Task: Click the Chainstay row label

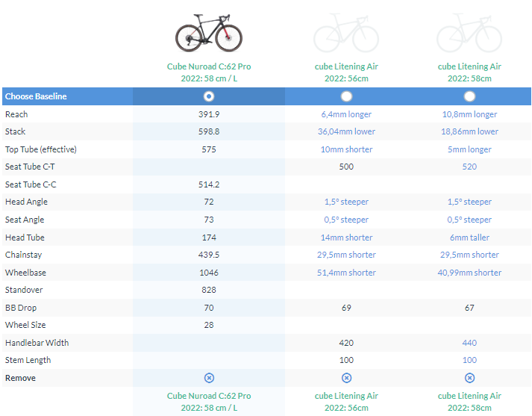Action: [23, 255]
